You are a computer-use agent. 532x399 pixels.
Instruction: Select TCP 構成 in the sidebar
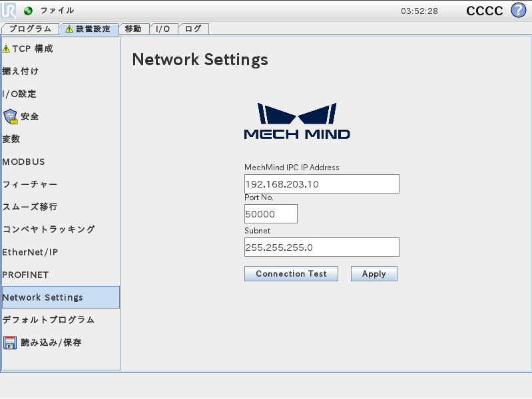pyautogui.click(x=61, y=49)
